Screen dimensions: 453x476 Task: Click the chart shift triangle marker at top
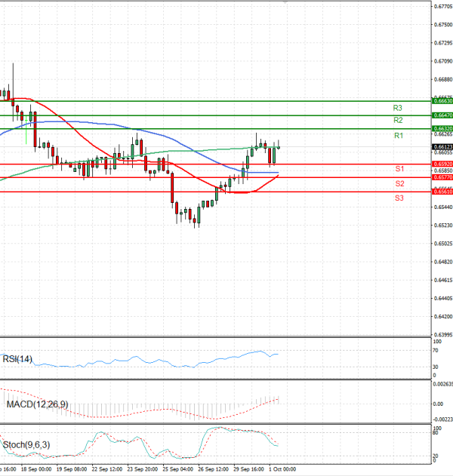pyautogui.click(x=285, y=3)
